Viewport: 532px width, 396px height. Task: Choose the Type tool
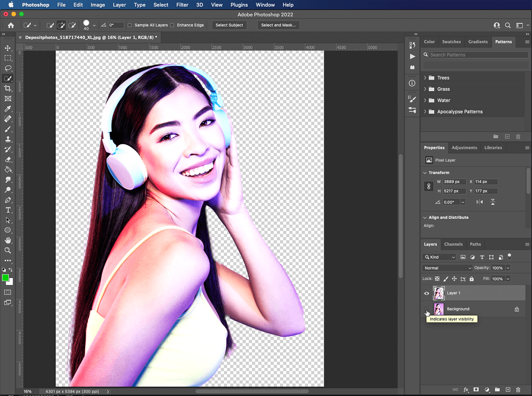click(x=8, y=210)
